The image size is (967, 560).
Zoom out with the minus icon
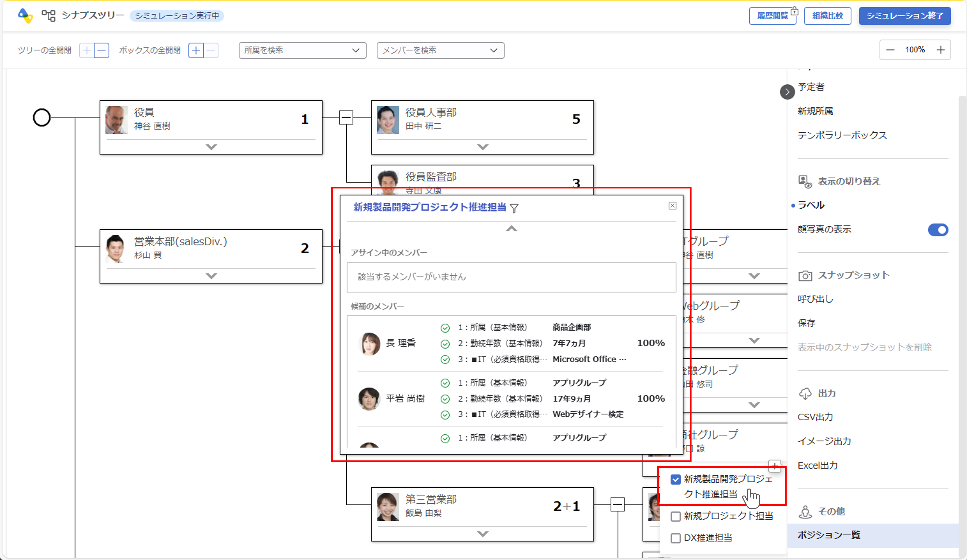point(890,50)
